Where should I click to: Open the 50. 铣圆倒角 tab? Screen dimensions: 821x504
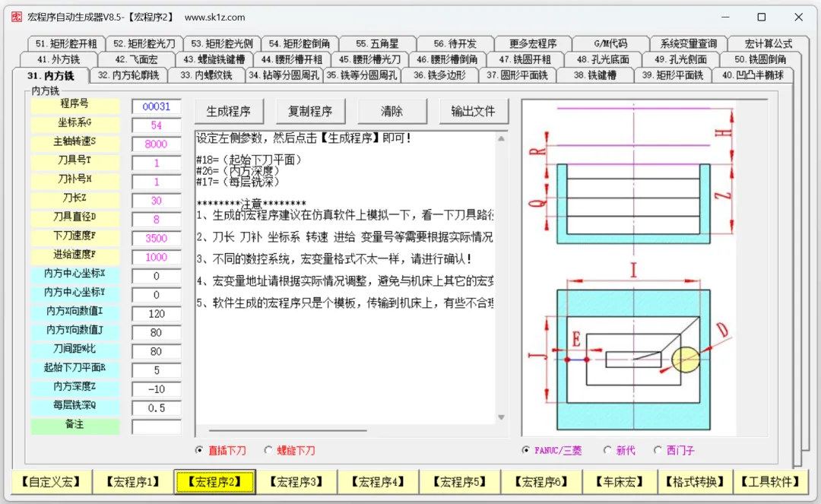760,59
